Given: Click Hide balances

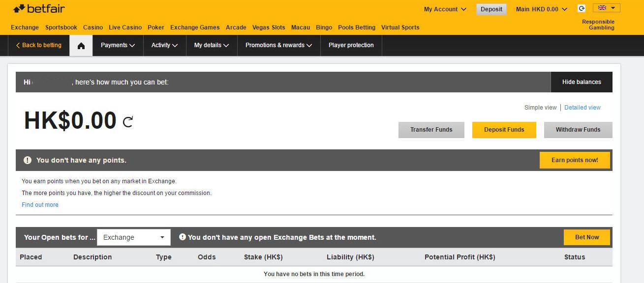Looking at the screenshot, I should (582, 82).
